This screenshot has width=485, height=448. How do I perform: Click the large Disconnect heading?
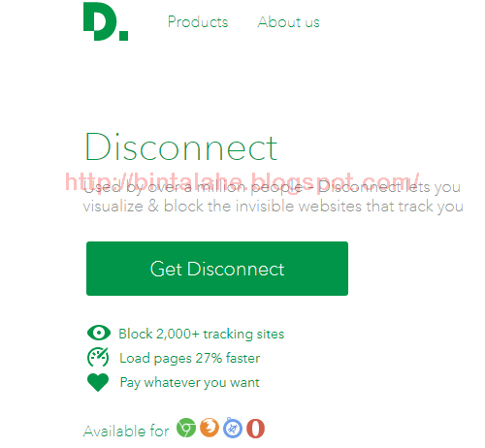pos(180,147)
